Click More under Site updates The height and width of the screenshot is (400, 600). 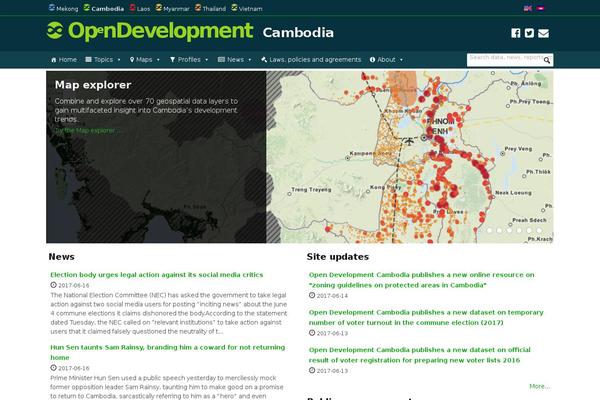(540, 386)
